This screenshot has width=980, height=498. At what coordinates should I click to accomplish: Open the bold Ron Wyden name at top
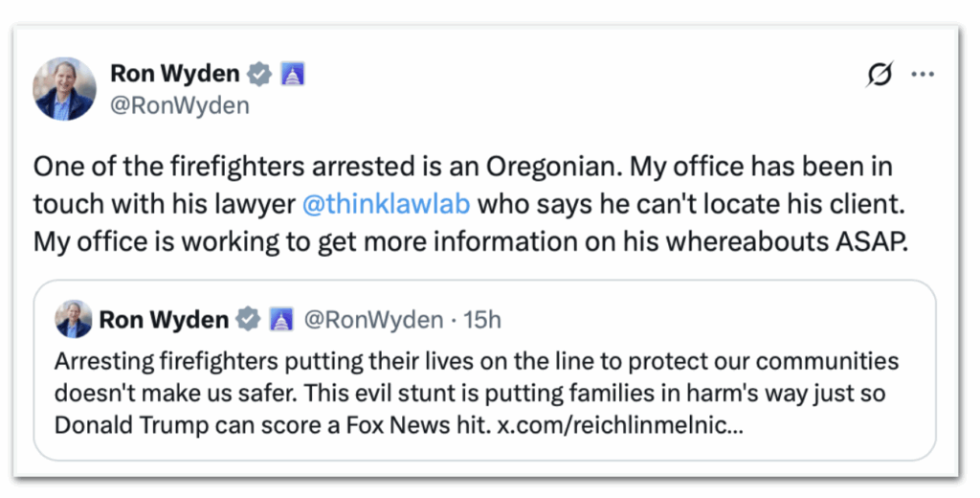pyautogui.click(x=177, y=74)
